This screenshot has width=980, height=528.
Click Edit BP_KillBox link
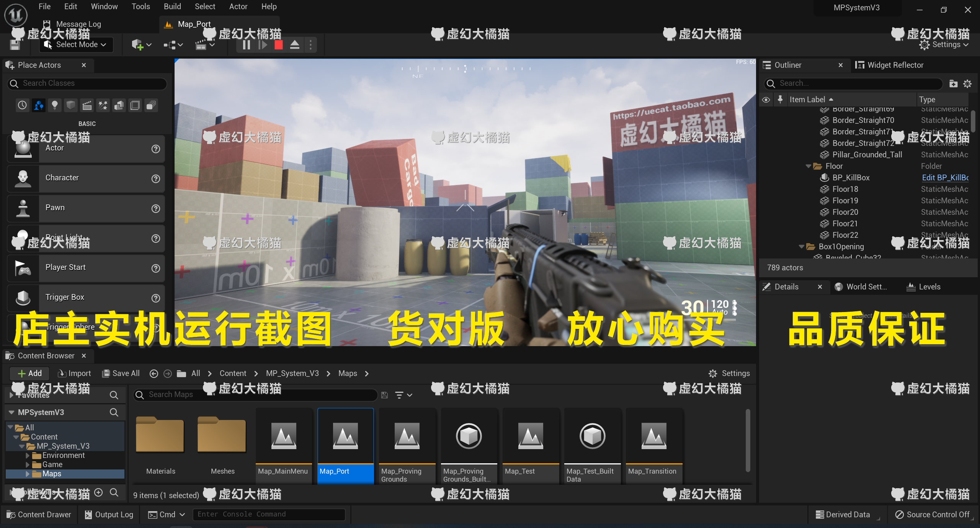pyautogui.click(x=945, y=178)
